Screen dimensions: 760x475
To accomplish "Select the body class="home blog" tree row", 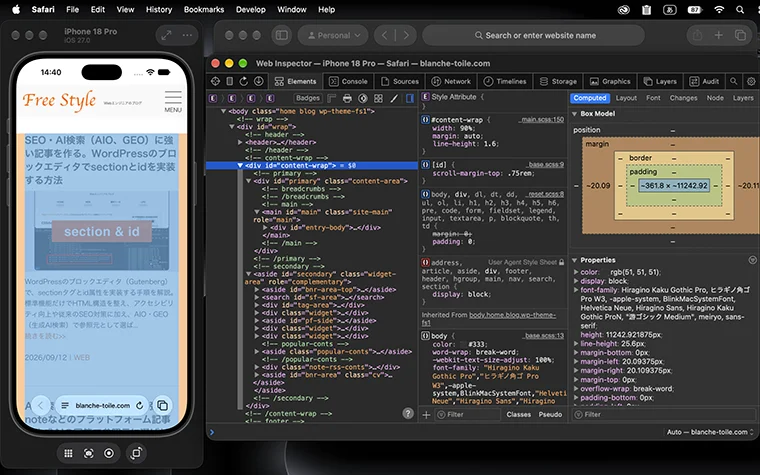I will [x=312, y=111].
